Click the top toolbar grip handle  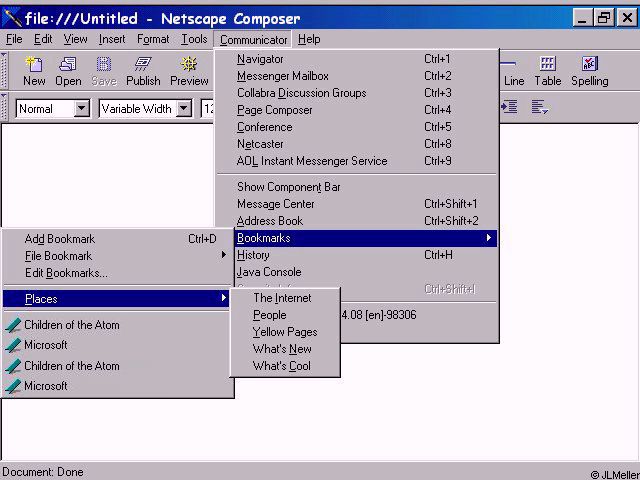click(4, 70)
